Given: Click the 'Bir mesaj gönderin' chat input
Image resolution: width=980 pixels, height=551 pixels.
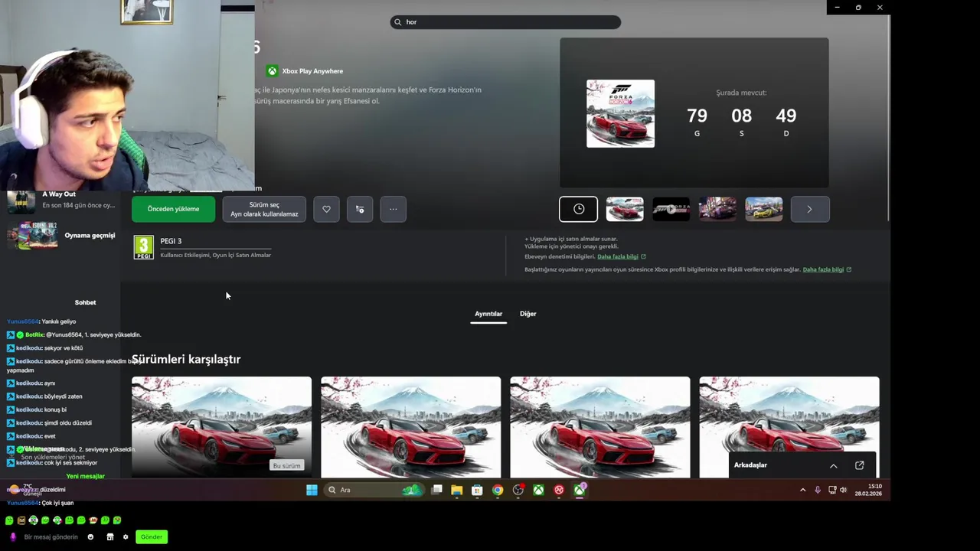Looking at the screenshot, I should click(x=51, y=537).
